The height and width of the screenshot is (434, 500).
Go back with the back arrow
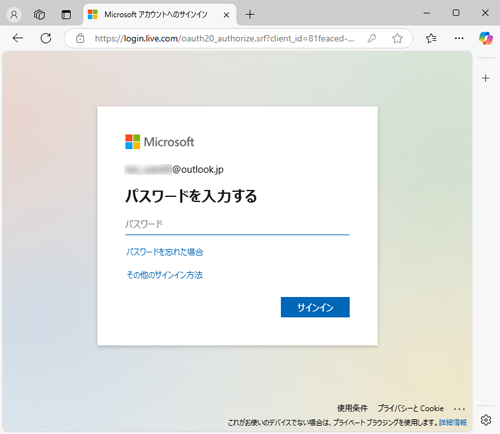[18, 38]
